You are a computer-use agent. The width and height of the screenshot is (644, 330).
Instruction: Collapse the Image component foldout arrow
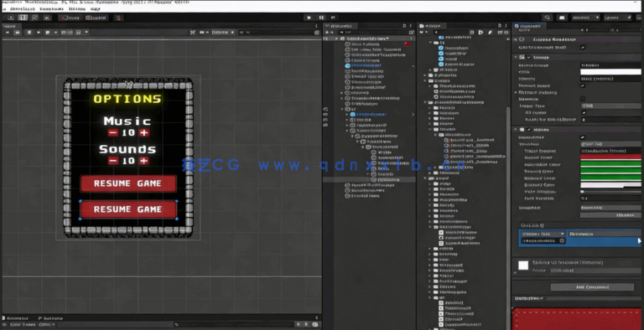pos(516,58)
